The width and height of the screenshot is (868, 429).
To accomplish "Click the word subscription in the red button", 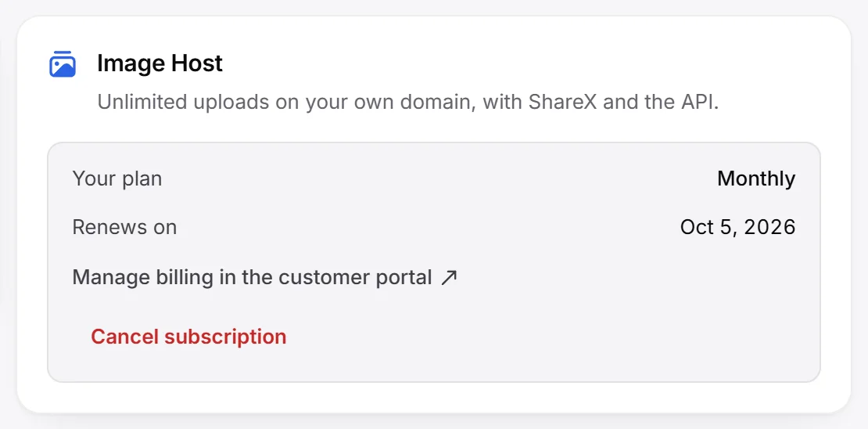I will coord(225,337).
